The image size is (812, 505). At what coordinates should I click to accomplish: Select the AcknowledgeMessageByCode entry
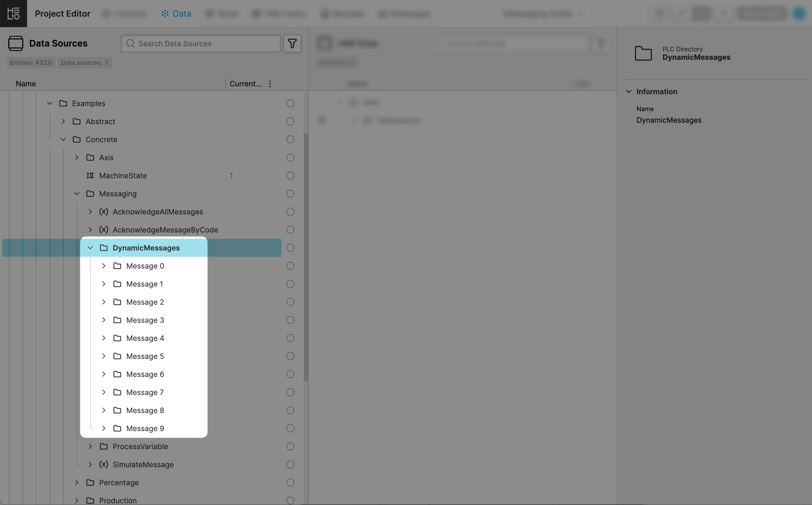[165, 230]
